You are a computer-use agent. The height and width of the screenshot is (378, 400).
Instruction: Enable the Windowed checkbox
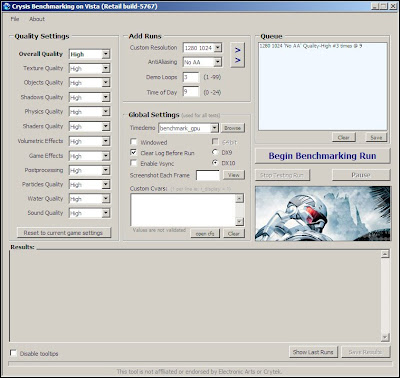(x=134, y=142)
